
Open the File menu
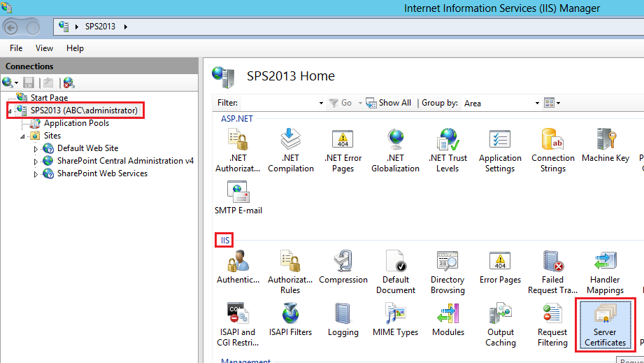(16, 48)
